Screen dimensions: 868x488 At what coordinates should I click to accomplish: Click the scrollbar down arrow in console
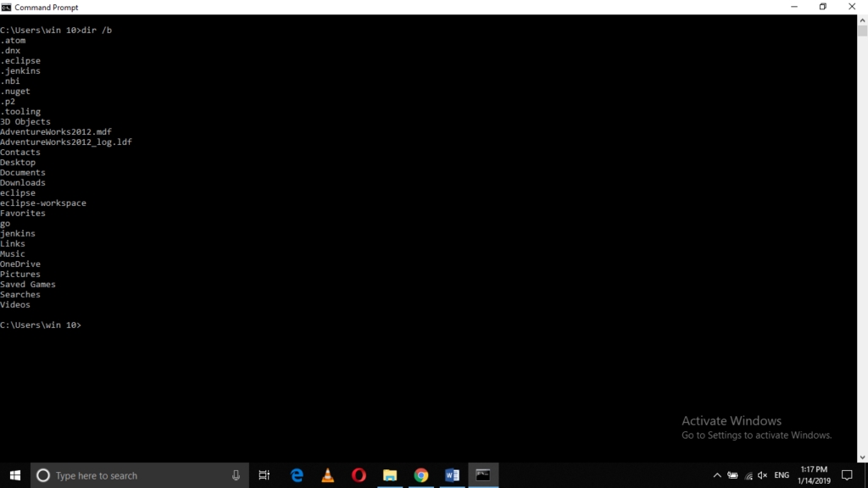click(862, 457)
